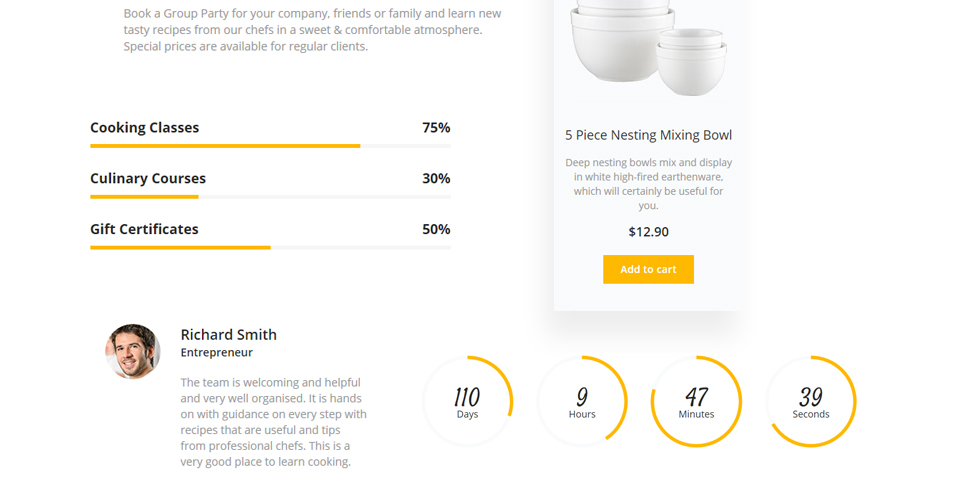Viewport: 965px width, 500px height.
Task: Click the 9 Hours countdown circle
Action: click(582, 401)
